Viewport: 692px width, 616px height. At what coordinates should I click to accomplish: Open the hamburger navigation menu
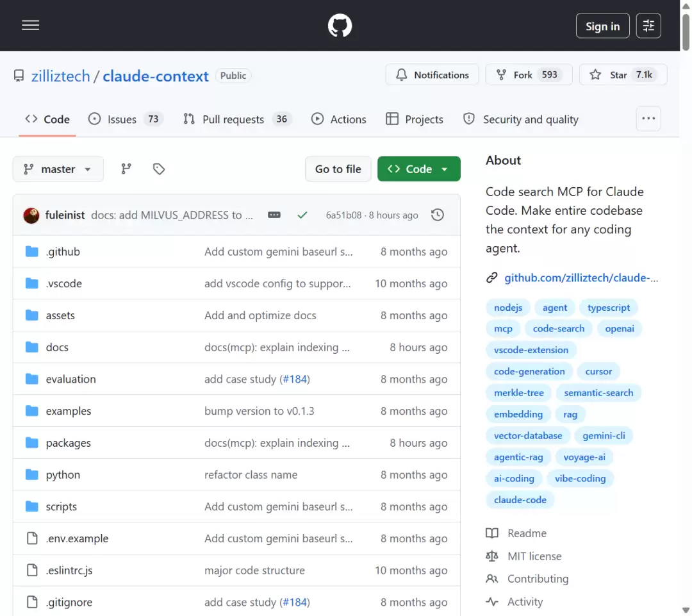(x=31, y=25)
